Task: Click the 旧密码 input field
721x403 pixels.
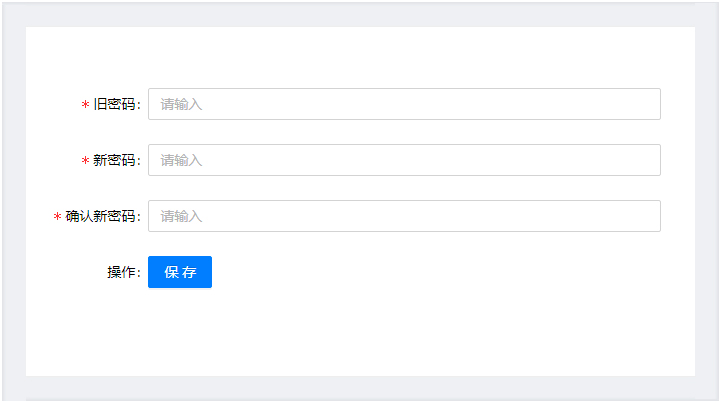Action: 404,104
